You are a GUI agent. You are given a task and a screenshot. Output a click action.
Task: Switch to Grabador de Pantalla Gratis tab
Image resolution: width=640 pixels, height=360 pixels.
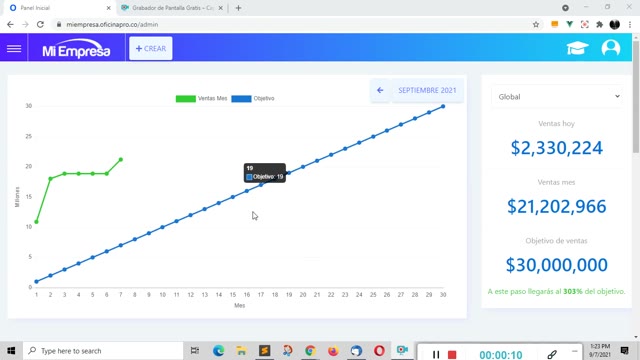pyautogui.click(x=171, y=8)
